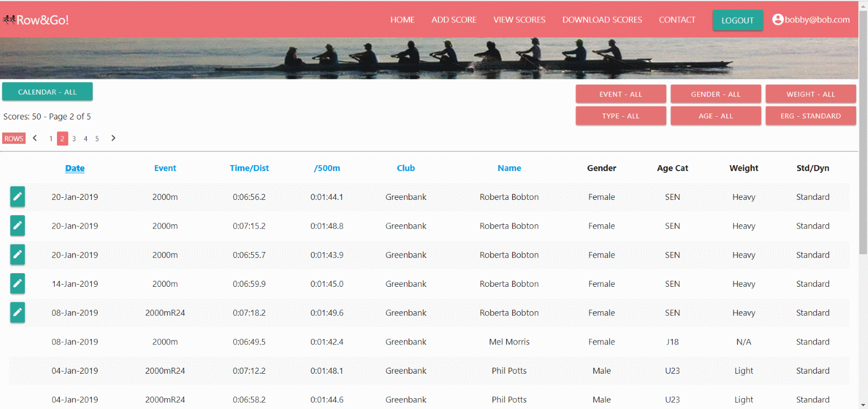Go to page 5

click(97, 139)
